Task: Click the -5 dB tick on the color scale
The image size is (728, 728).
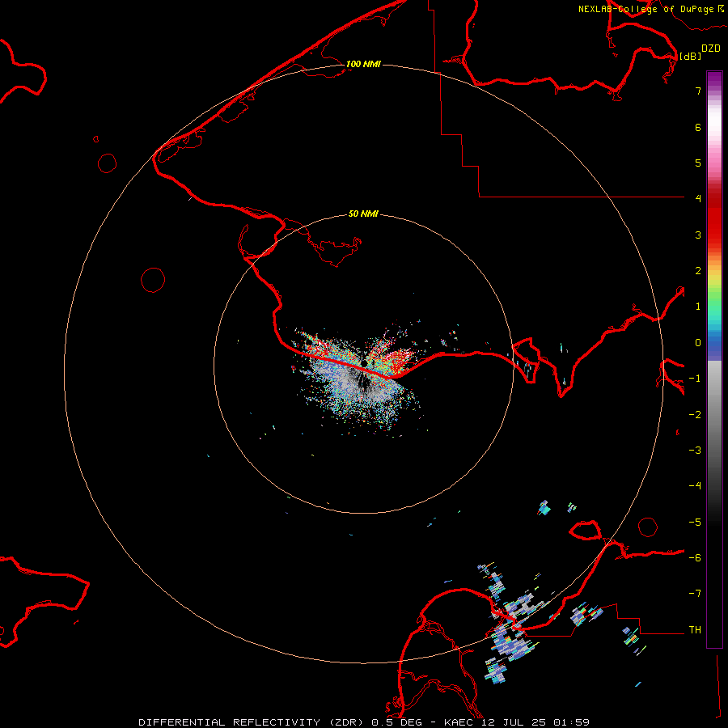Action: 695,523
